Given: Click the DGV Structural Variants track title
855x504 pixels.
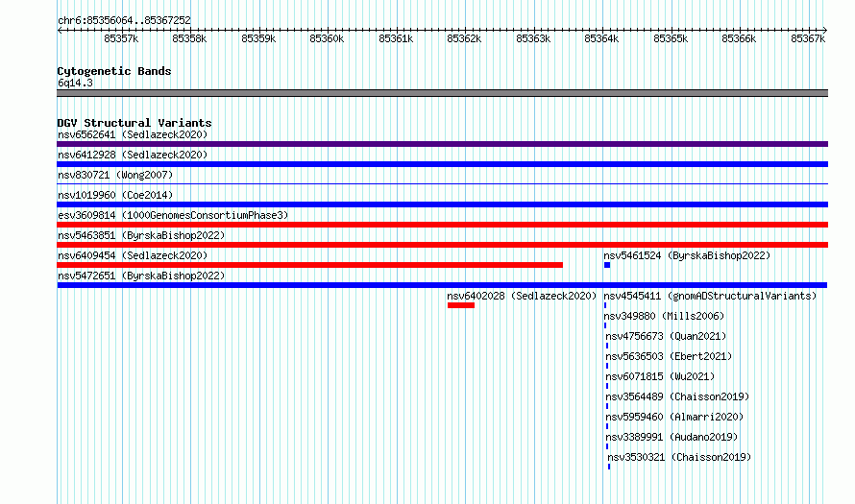Looking at the screenshot, I should 134,123.
